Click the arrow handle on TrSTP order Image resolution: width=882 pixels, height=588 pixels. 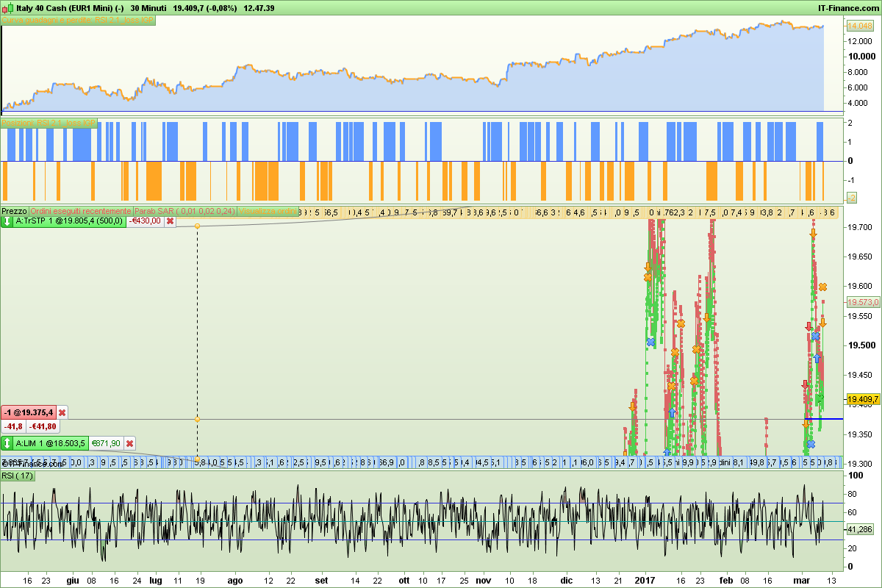pyautogui.click(x=7, y=220)
